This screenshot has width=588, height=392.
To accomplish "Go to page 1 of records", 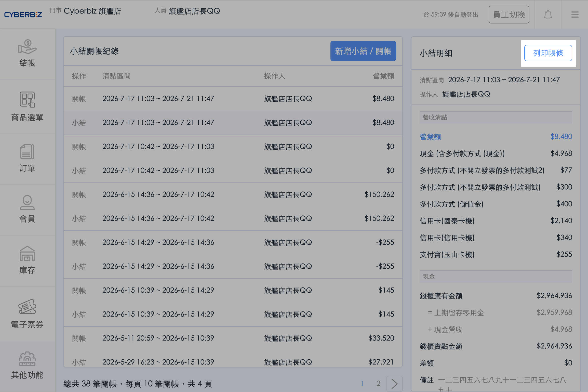I will (x=362, y=383).
